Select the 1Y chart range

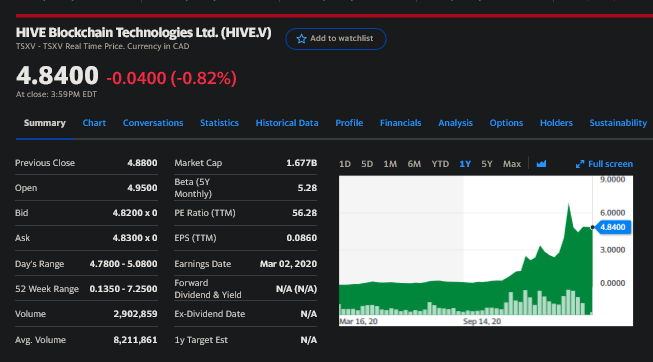(x=465, y=164)
